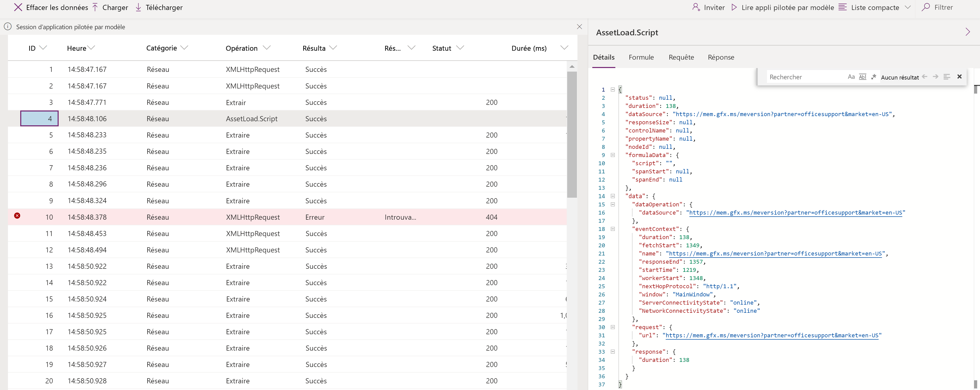Click the Filtrer magnifier icon
Image resolution: width=980 pixels, height=390 pixels.
click(x=926, y=7)
